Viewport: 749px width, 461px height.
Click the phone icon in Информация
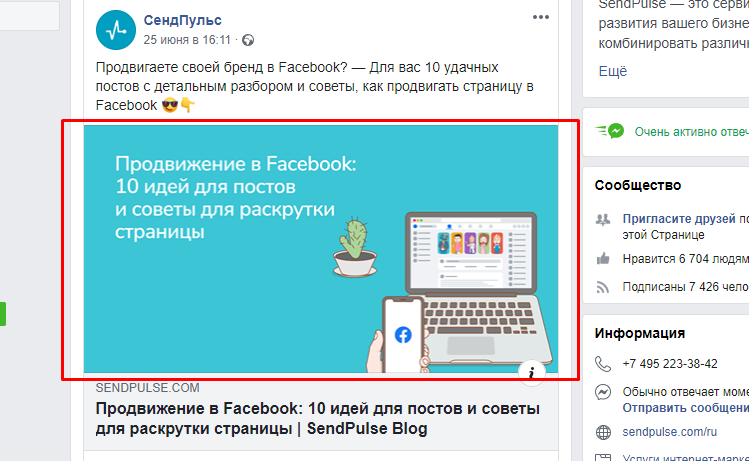click(603, 364)
